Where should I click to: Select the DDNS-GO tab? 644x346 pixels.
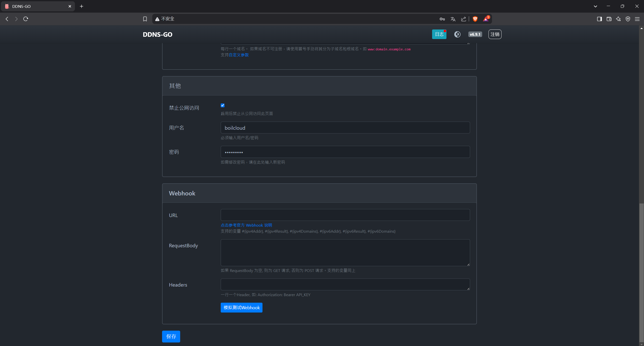coord(38,6)
